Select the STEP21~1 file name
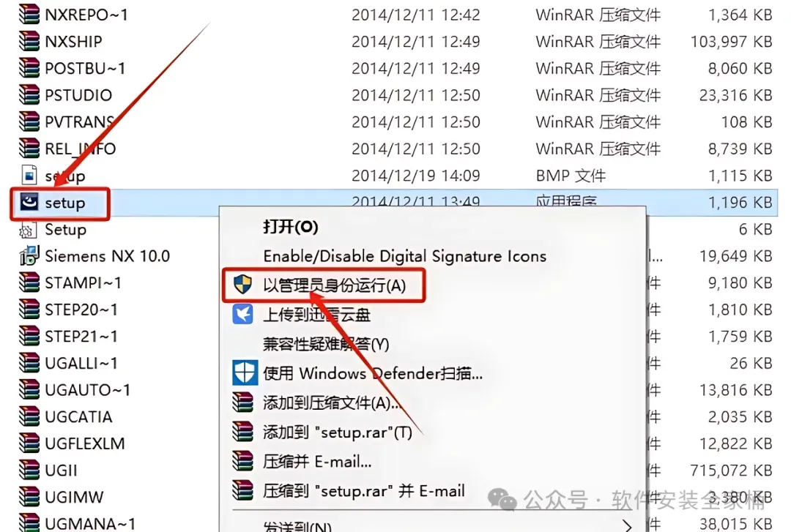The width and height of the screenshot is (791, 532). pyautogui.click(x=81, y=337)
